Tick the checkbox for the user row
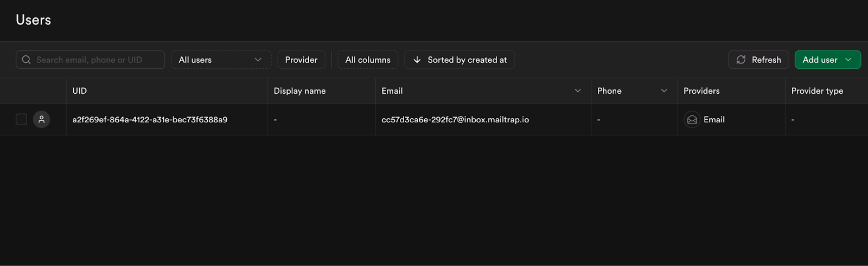The image size is (868, 266). click(21, 119)
